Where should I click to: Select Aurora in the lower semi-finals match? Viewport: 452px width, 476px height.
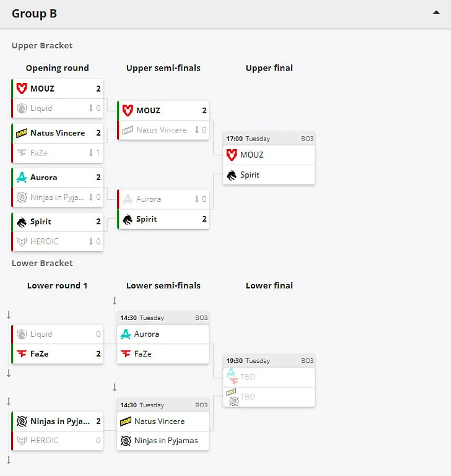[x=147, y=334]
